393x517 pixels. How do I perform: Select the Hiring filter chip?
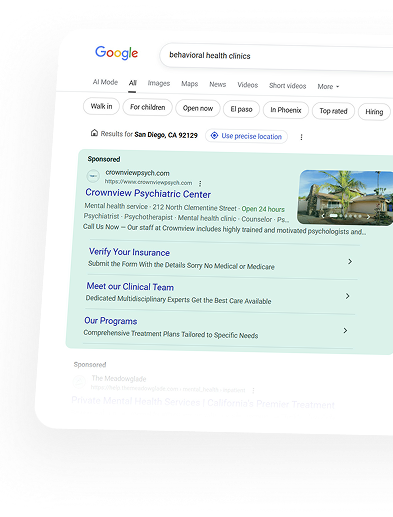(374, 112)
